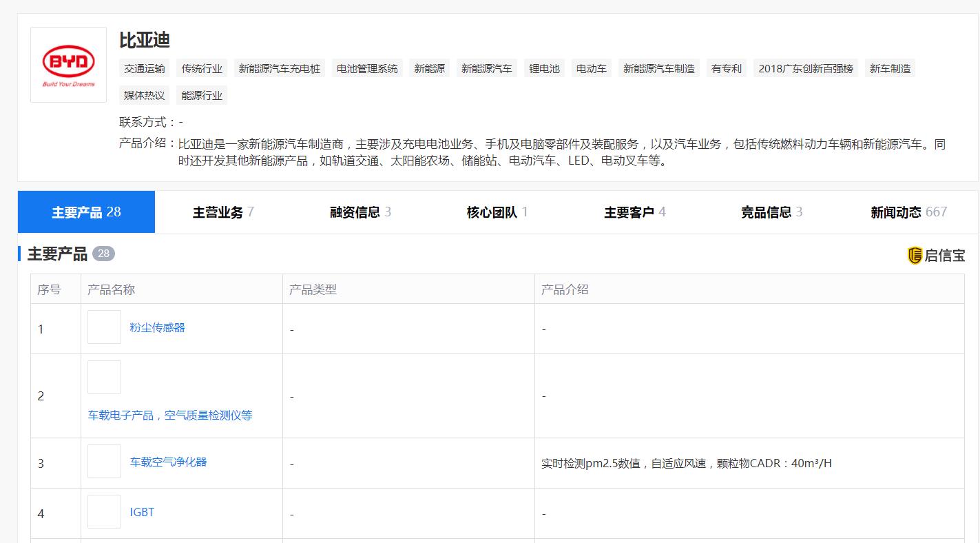Click the 新能源汽车充电桩 tag

tap(280, 68)
